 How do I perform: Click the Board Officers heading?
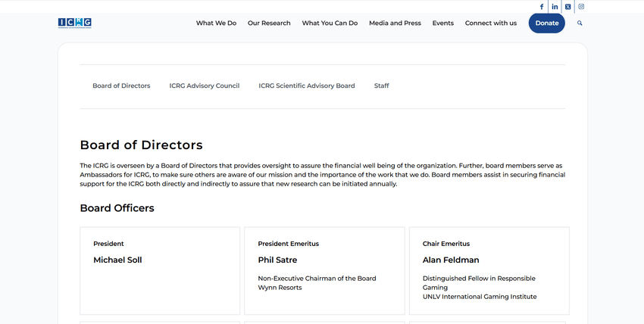(x=117, y=208)
